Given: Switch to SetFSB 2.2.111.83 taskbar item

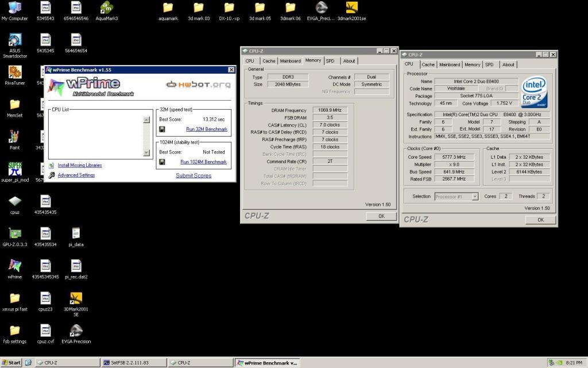Looking at the screenshot, I should (134, 362).
